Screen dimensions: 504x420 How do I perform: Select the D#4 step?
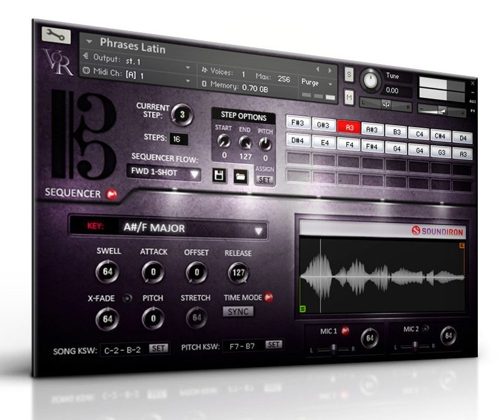pyautogui.click(x=298, y=140)
